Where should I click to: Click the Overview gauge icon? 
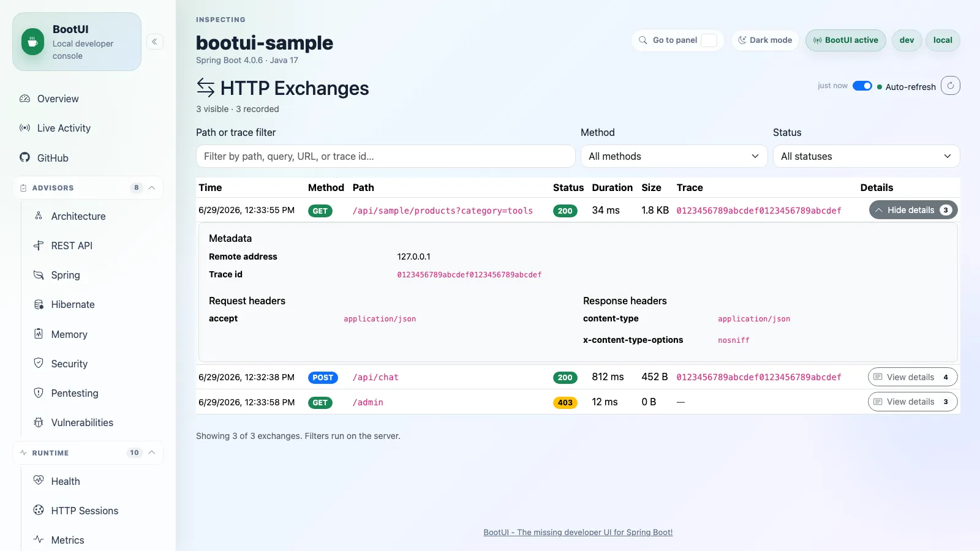[24, 99]
